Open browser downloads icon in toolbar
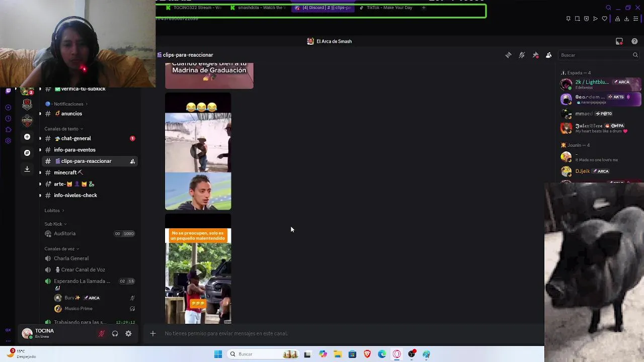The image size is (644, 362). click(x=626, y=19)
